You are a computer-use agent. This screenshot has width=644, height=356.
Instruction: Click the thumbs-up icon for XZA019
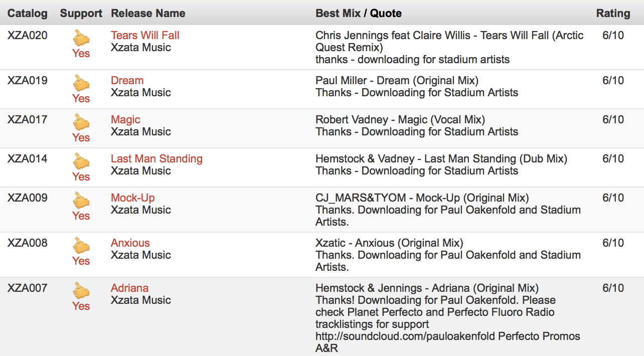81,83
